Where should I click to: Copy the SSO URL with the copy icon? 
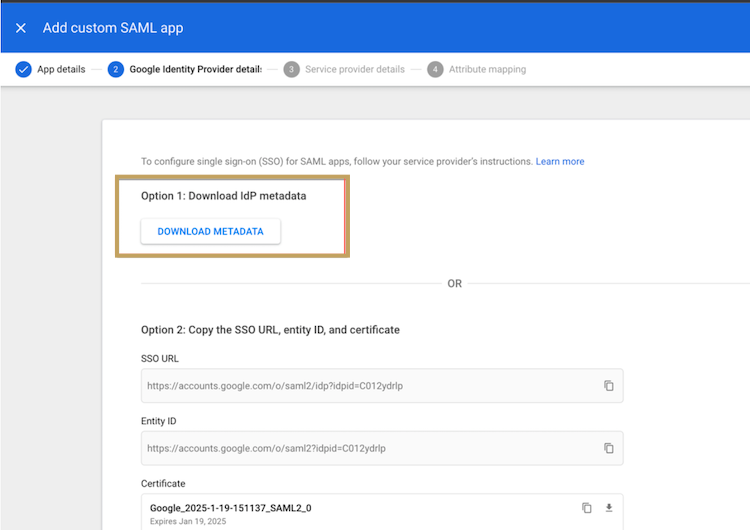pyautogui.click(x=608, y=386)
